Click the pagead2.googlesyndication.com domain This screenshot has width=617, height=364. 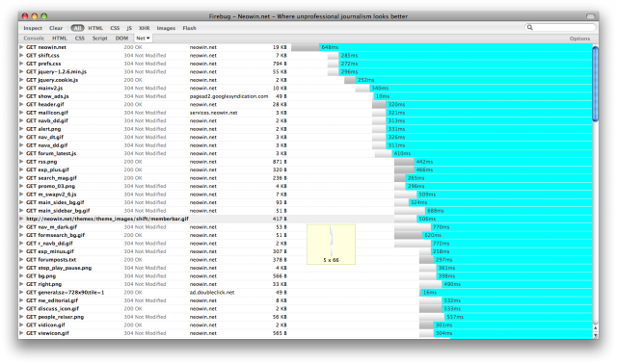coord(228,96)
